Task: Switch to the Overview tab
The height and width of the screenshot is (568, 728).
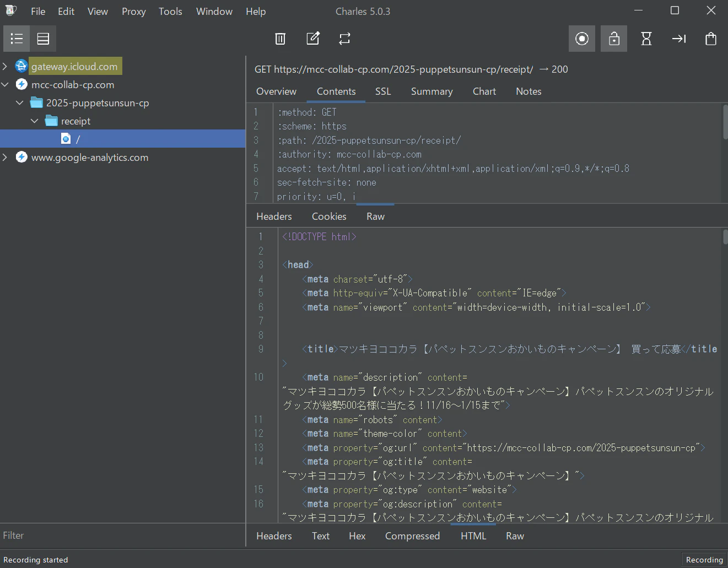Action: (276, 91)
